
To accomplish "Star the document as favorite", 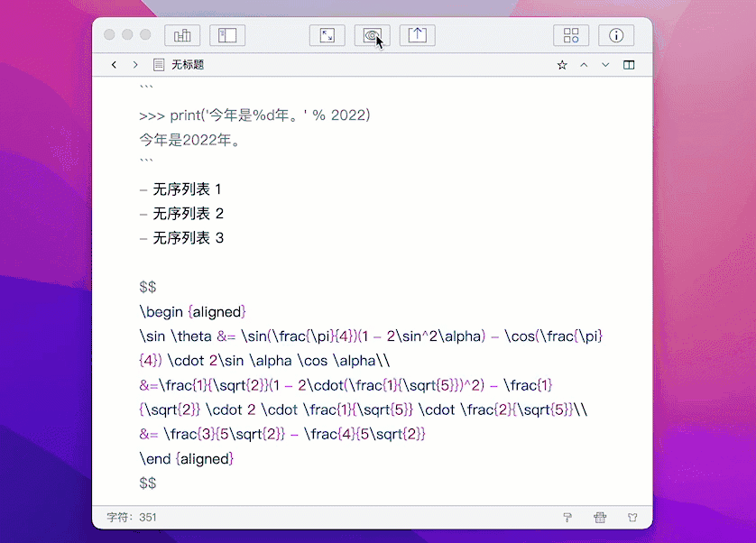I will coord(562,65).
